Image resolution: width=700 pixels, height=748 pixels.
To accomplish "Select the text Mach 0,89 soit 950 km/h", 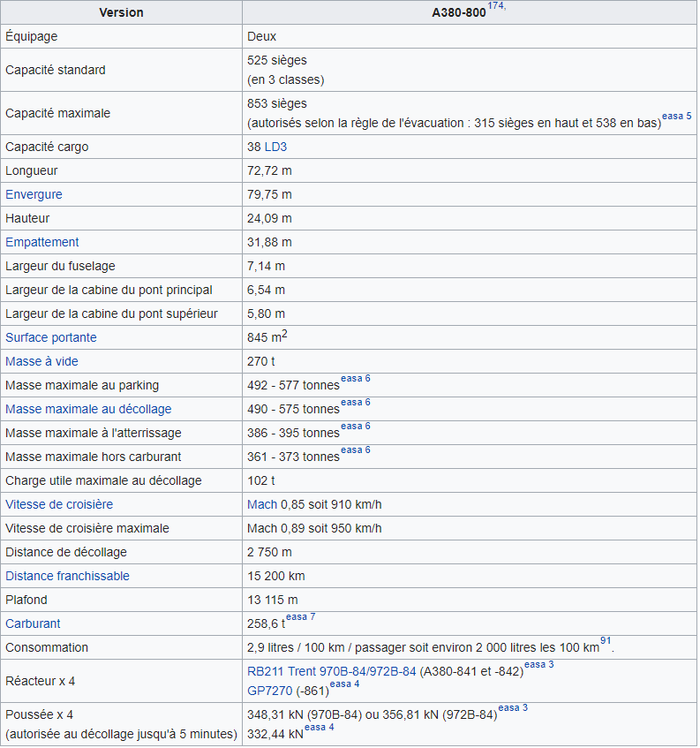I will pyautogui.click(x=314, y=529).
